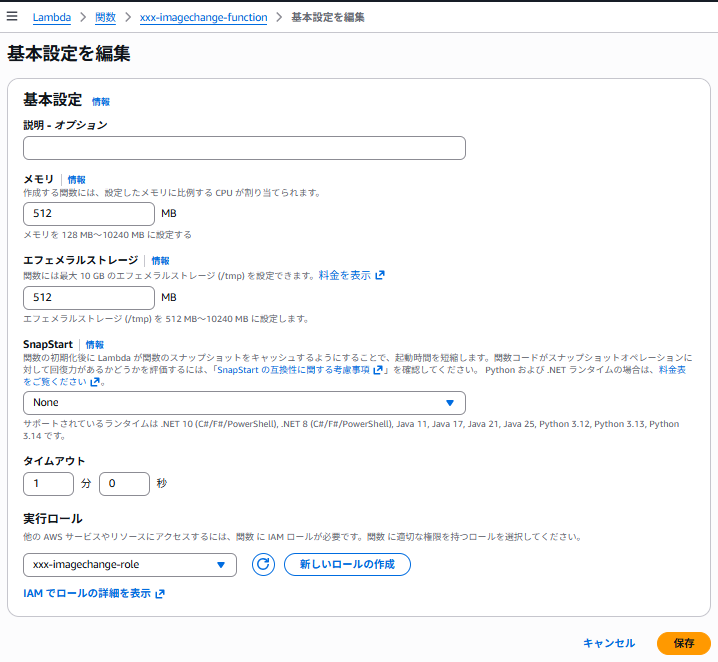Click the 基本設定を編集 breadcrumb text
Image resolution: width=718 pixels, height=662 pixels.
(x=328, y=17)
